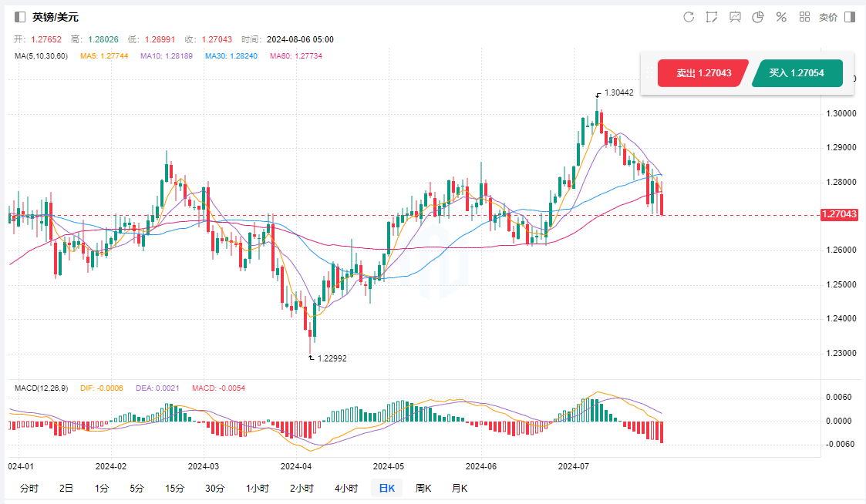Open the MA(5,10,30,60) indicator settings
This screenshot has width=866, height=504.
(x=41, y=55)
